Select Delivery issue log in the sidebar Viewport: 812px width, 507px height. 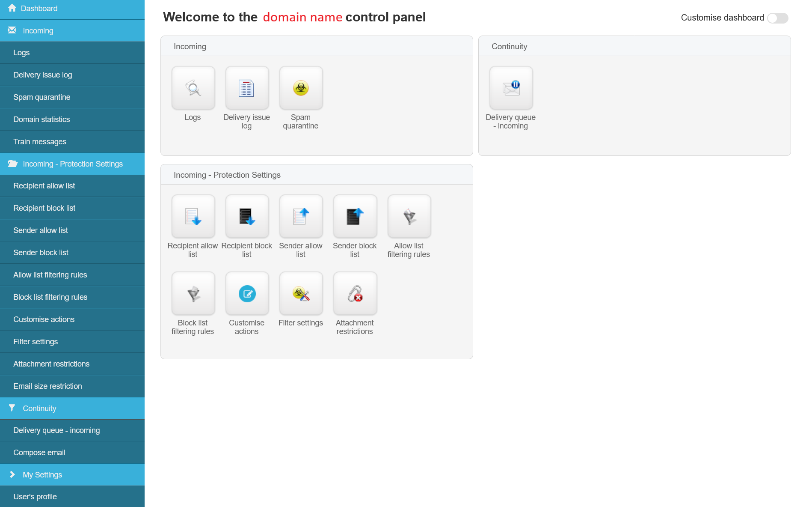tap(72, 75)
